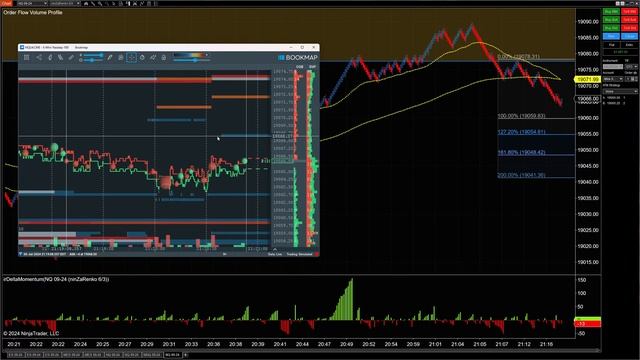640x360 pixels.
Task: Open the ATM Strategy dropdown
Action: (620, 91)
